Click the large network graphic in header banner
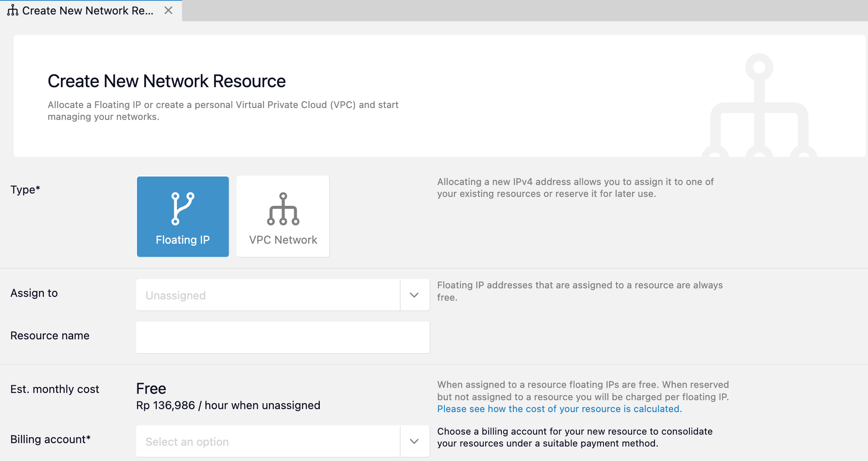Image resolution: width=868 pixels, height=461 pixels. click(759, 106)
